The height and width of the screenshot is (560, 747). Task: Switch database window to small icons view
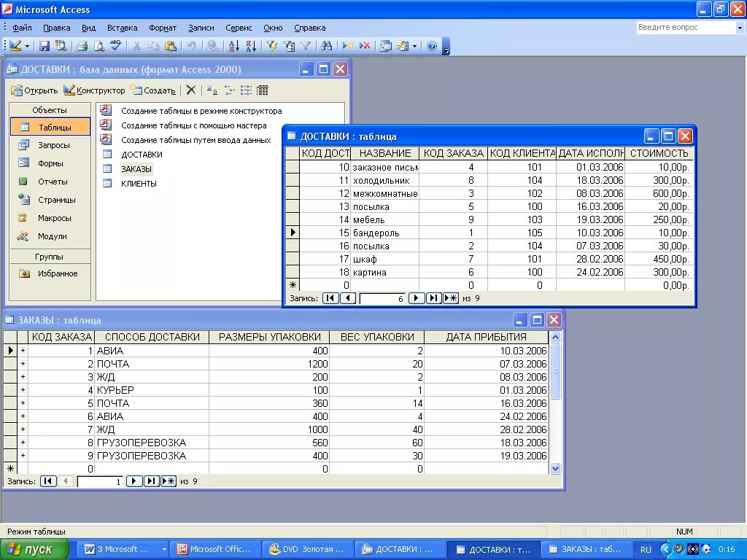click(x=229, y=90)
